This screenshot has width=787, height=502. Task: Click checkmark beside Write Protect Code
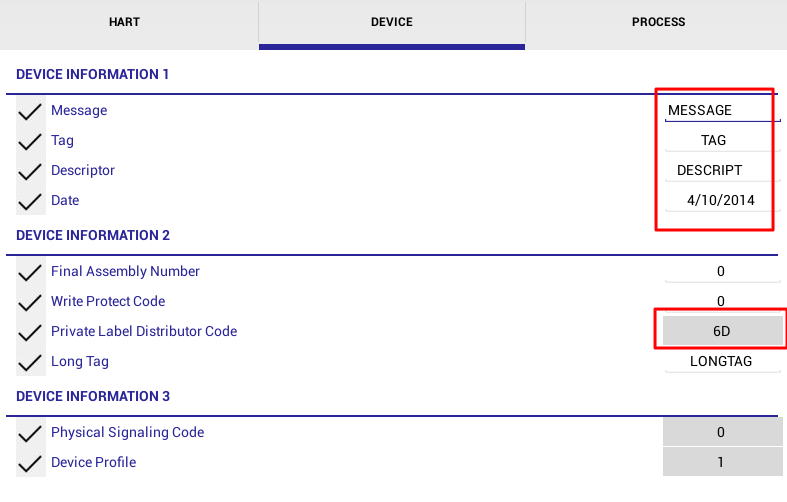click(30, 302)
